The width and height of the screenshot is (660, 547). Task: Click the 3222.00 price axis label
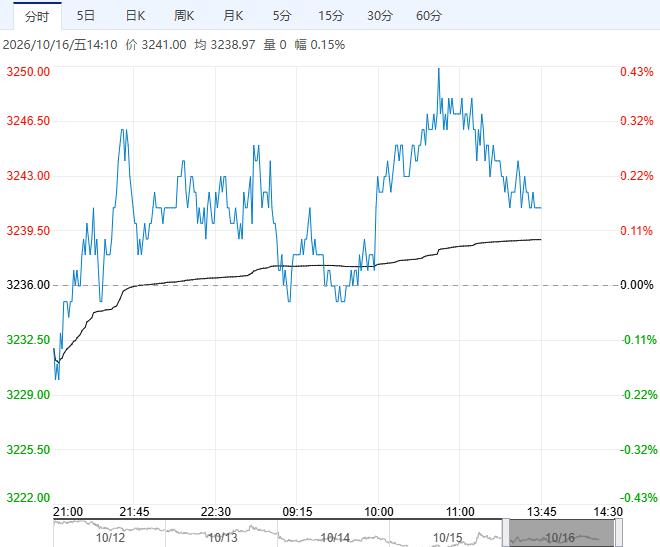click(28, 498)
